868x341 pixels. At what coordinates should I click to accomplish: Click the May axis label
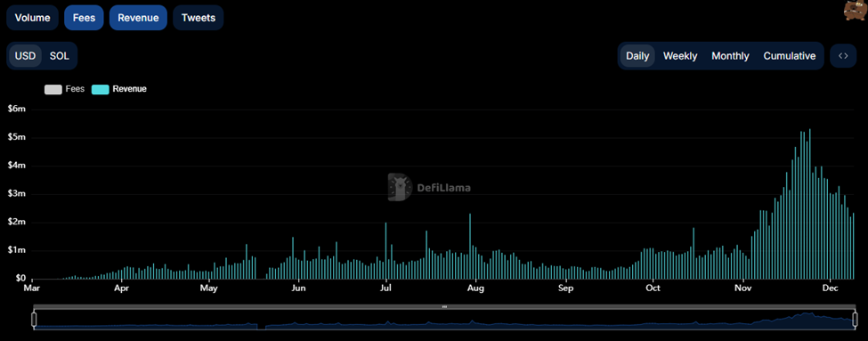pyautogui.click(x=208, y=288)
